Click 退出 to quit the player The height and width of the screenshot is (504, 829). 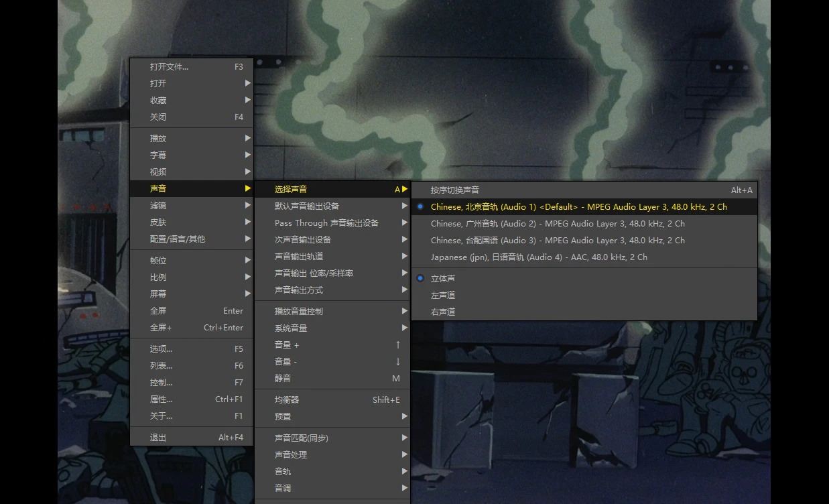coord(192,437)
